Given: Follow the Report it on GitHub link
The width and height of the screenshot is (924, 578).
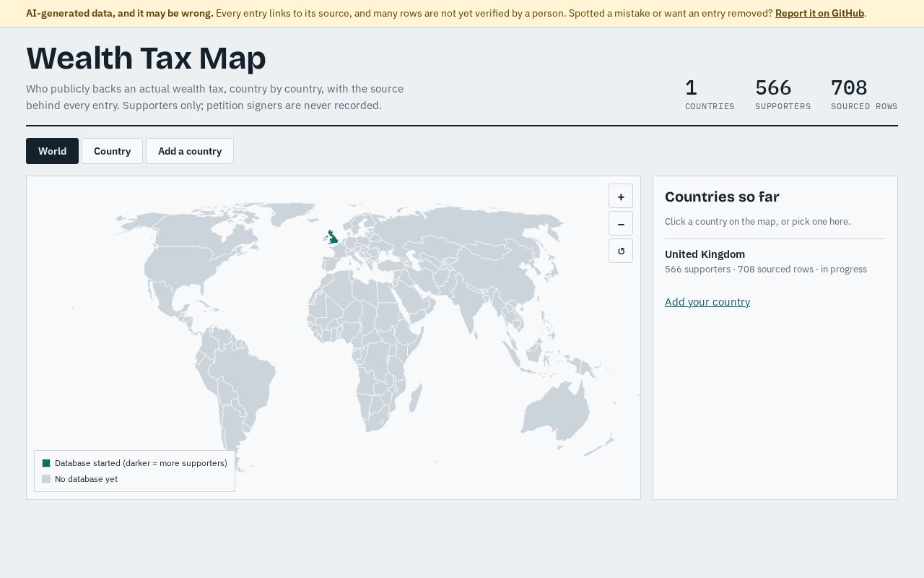Looking at the screenshot, I should point(819,13).
